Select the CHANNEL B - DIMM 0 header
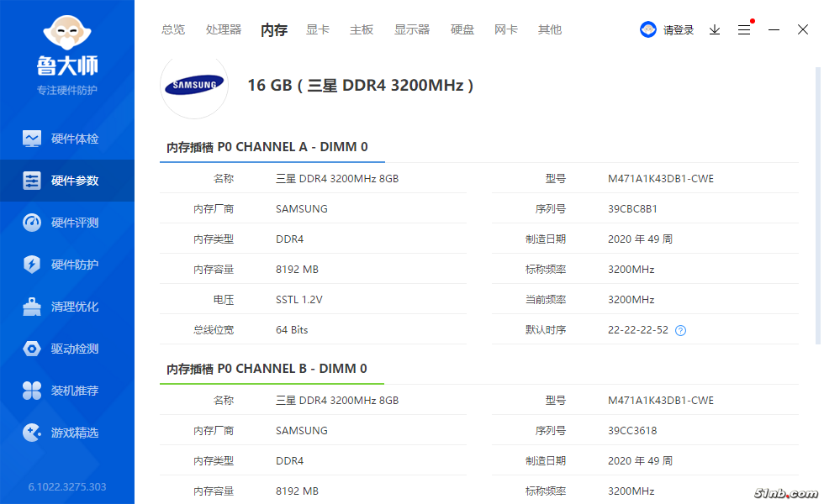The width and height of the screenshot is (824, 504). point(267,369)
